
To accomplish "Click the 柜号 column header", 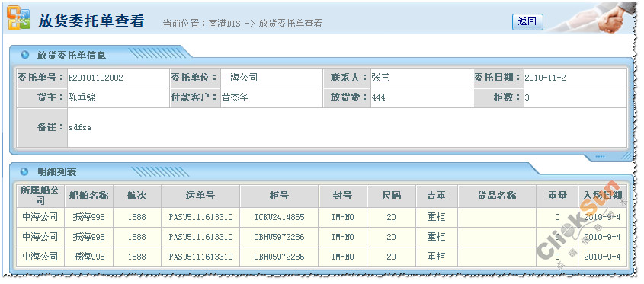I will click(279, 196).
